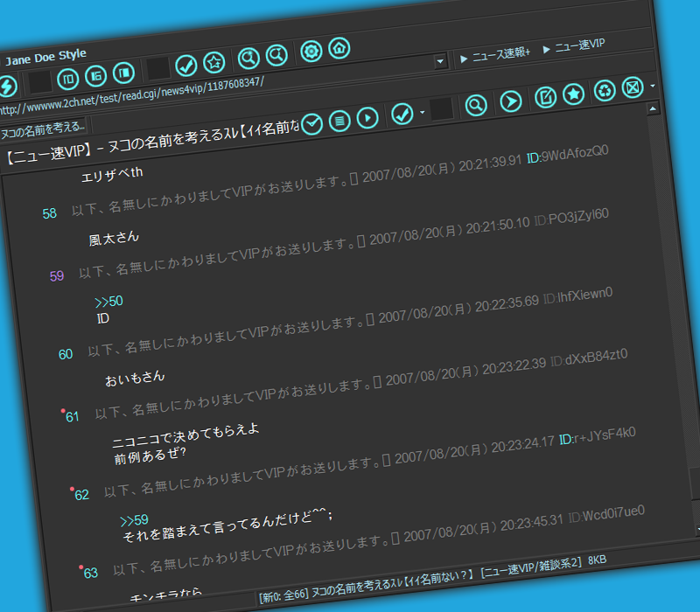Click the post text 前例あるぜ?
This screenshot has width=700, height=612.
pos(150,456)
